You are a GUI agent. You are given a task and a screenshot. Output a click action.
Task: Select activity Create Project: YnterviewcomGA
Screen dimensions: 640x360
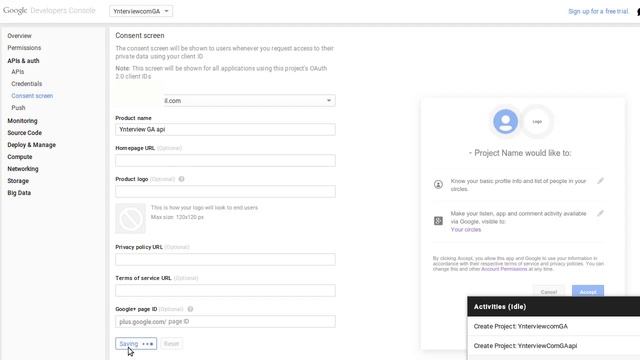(553, 326)
